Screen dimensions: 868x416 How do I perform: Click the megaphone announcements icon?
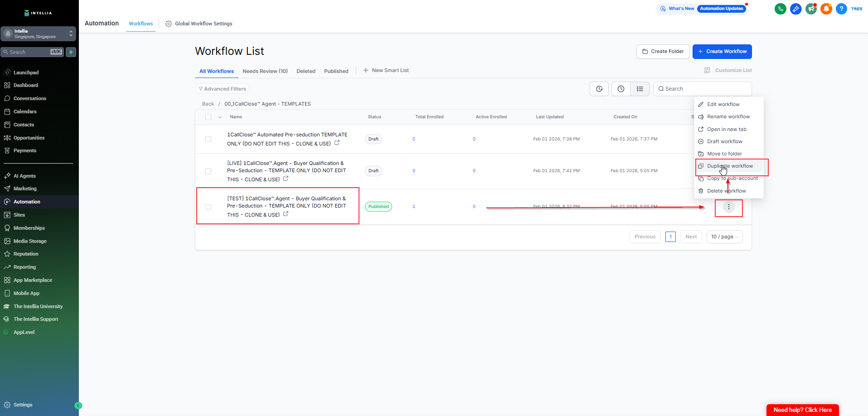coord(811,9)
